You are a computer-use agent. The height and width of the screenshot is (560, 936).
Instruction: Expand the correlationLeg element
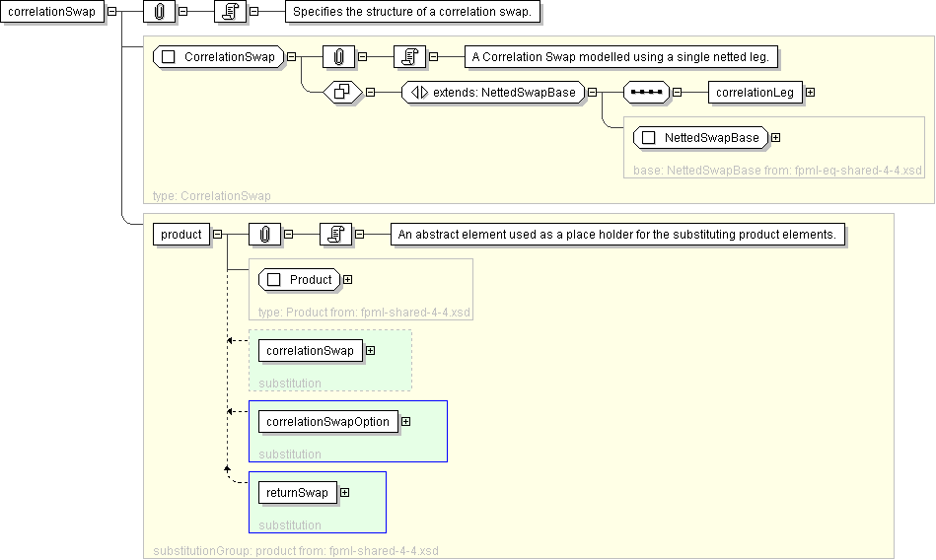click(x=810, y=93)
